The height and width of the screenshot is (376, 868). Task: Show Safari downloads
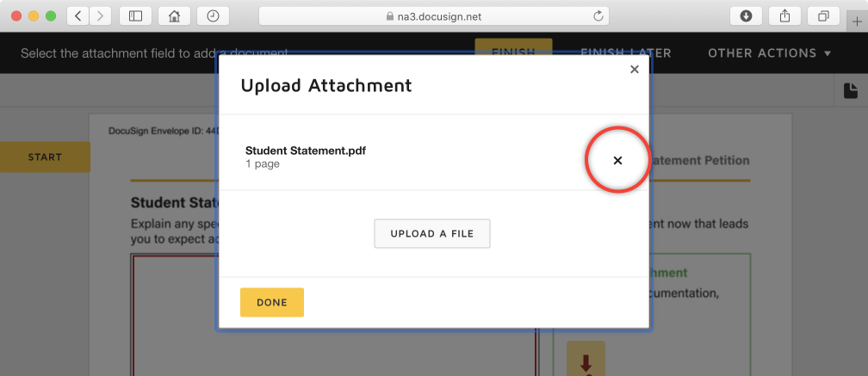click(x=746, y=16)
